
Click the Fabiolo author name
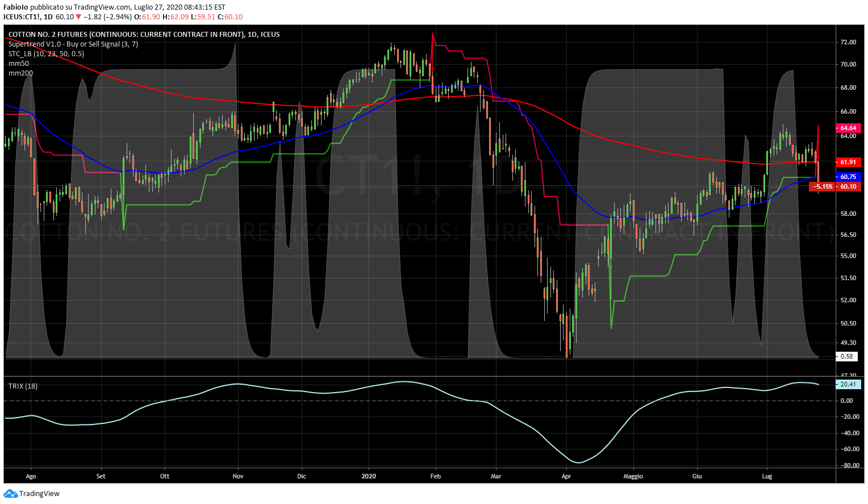pos(16,7)
